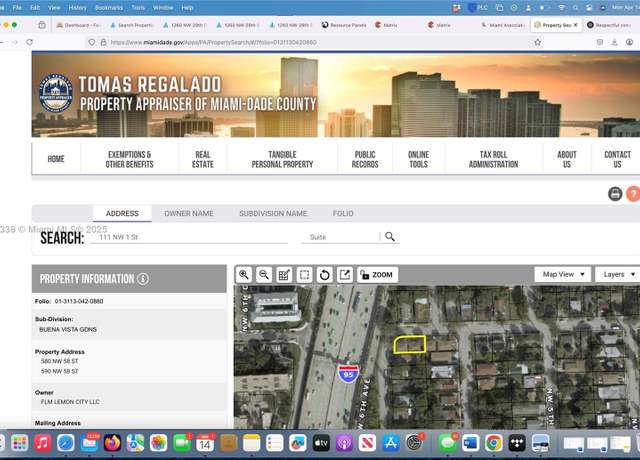The image size is (640, 460).
Task: Open site security padlock info
Action: coord(103,42)
